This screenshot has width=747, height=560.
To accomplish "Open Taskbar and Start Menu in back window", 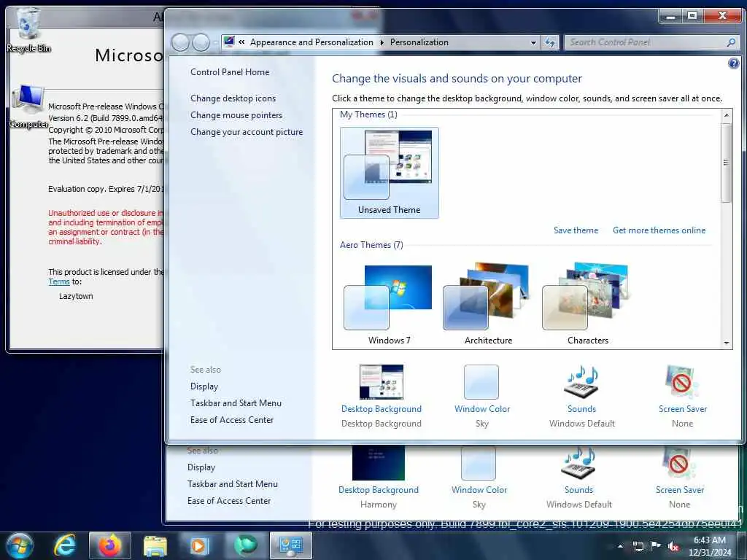I will pos(233,484).
